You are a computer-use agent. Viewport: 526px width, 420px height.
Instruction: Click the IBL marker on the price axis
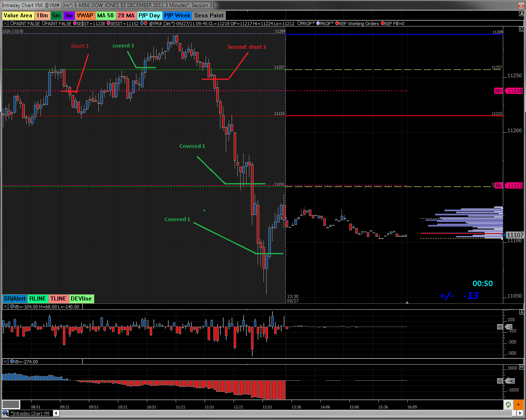[499, 186]
